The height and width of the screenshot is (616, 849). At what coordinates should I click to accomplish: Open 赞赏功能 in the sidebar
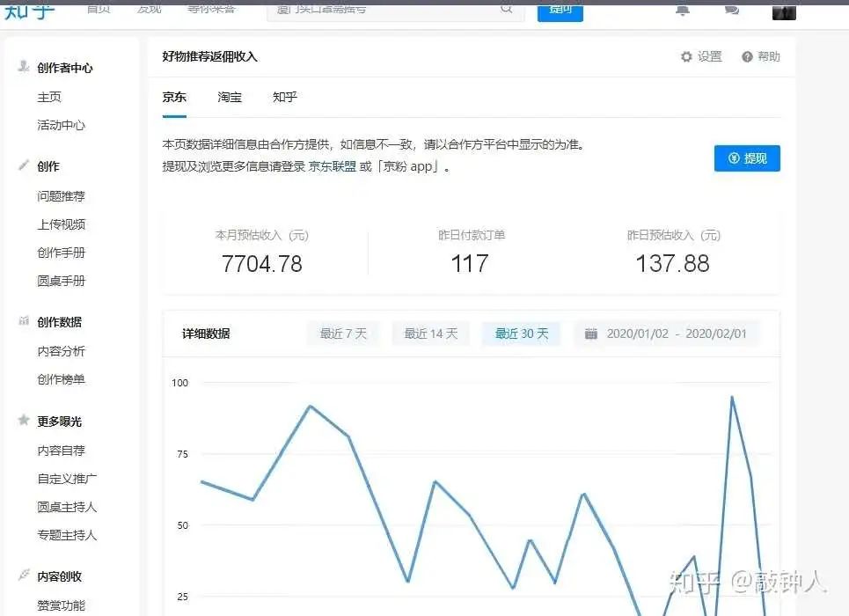point(62,605)
